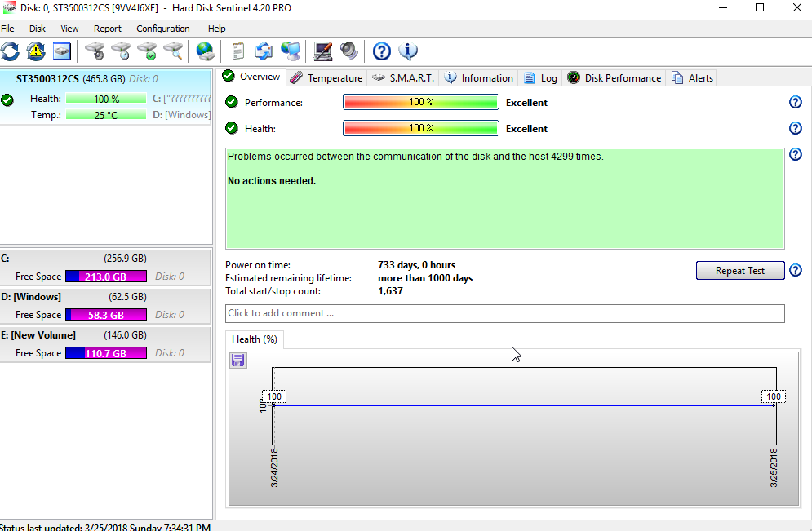Viewport: 812px width, 531px height.
Task: Click the send report by e-mail icon
Action: [264, 51]
